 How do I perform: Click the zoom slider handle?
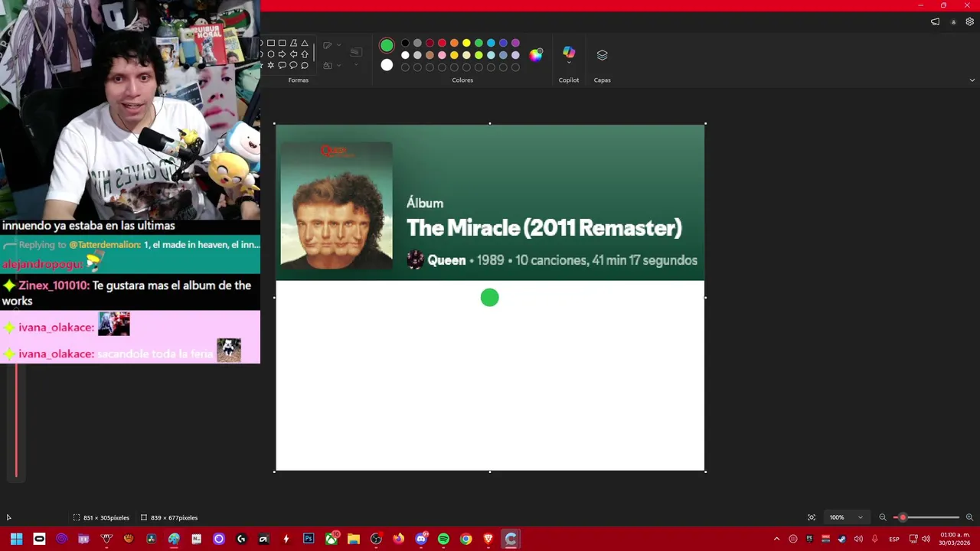pos(903,517)
